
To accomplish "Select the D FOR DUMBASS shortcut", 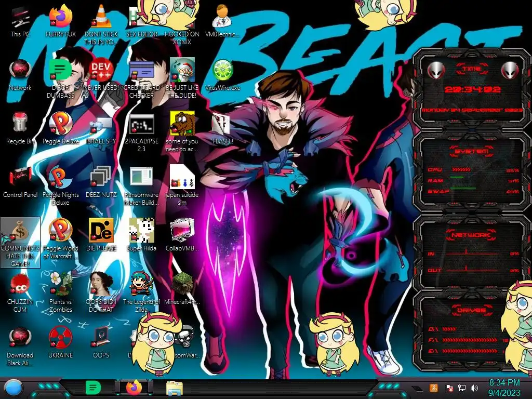I will pyautogui.click(x=60, y=78).
